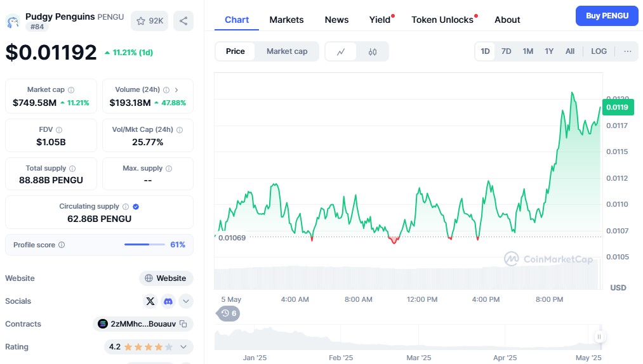Click the events marker badge showing 6
Image resolution: width=643 pixels, height=364 pixels.
(229, 313)
